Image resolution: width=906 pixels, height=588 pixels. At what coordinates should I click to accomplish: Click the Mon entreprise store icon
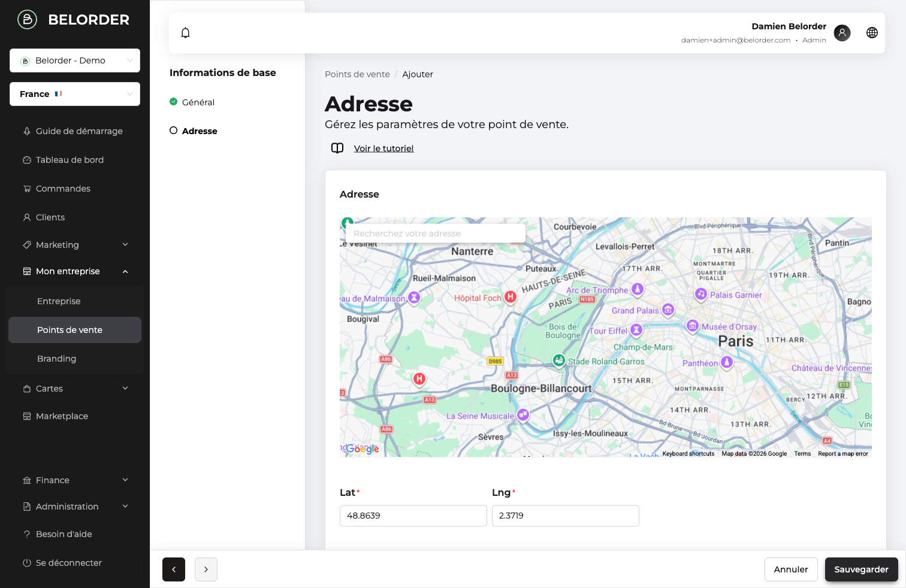pos(27,271)
